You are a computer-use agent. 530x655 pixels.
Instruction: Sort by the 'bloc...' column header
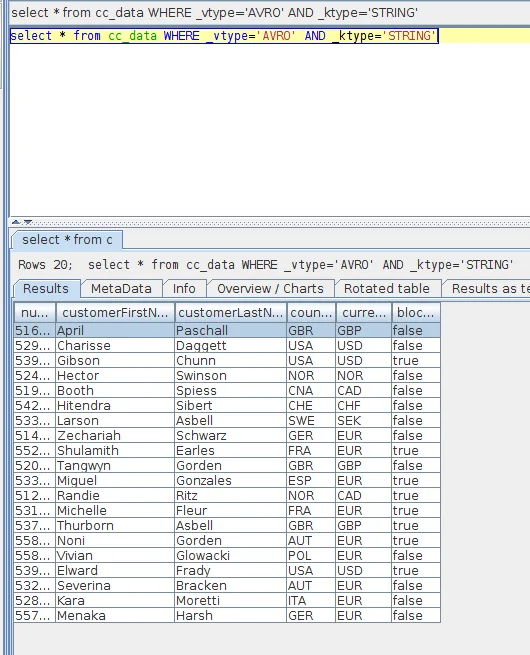pos(416,312)
